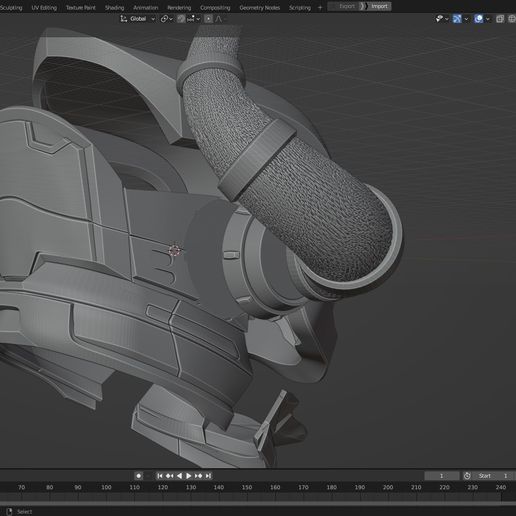Toggle the preview range clock icon
516x516 pixels.
click(x=467, y=476)
